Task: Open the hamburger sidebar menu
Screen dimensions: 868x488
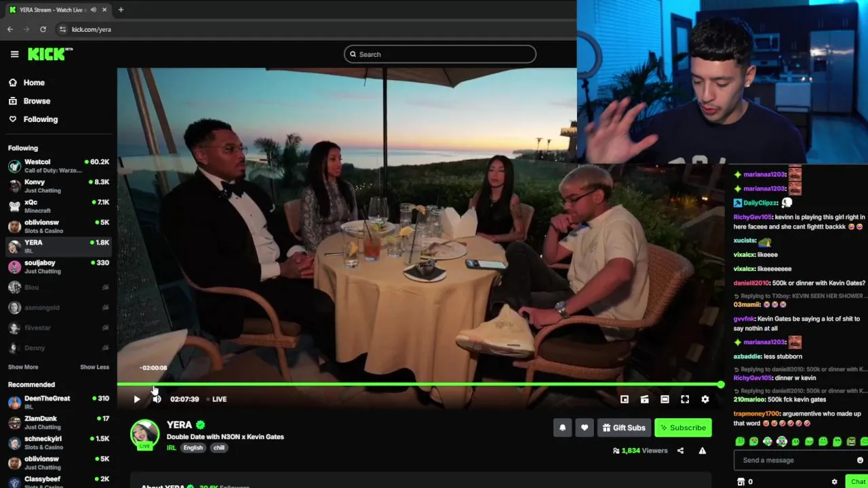Action: tap(14, 54)
